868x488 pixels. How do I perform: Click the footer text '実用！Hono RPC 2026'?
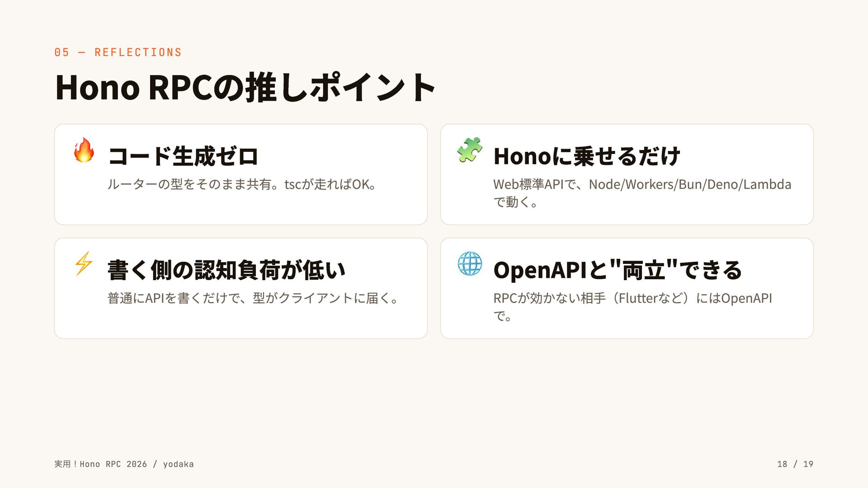tap(100, 464)
